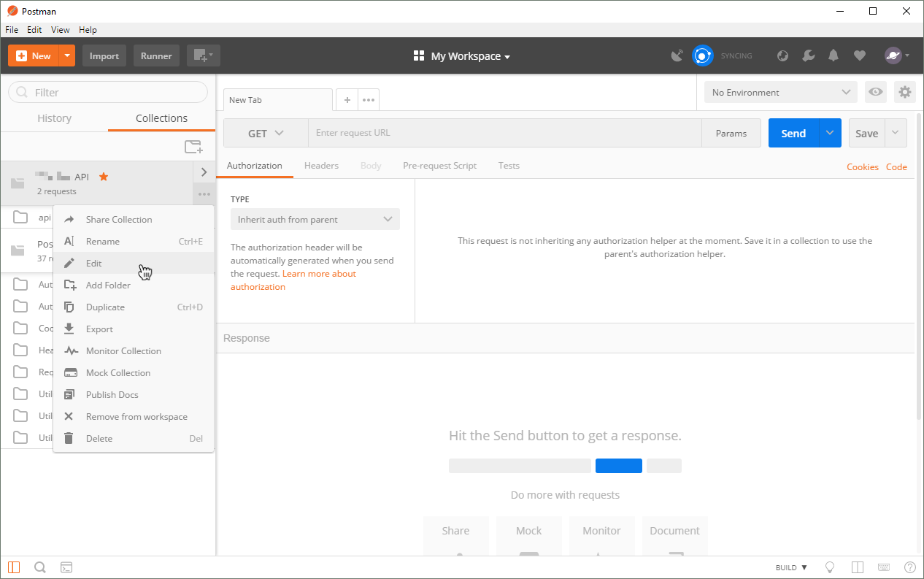The width and height of the screenshot is (924, 579).
Task: Open Pre-request Script tab
Action: point(439,166)
